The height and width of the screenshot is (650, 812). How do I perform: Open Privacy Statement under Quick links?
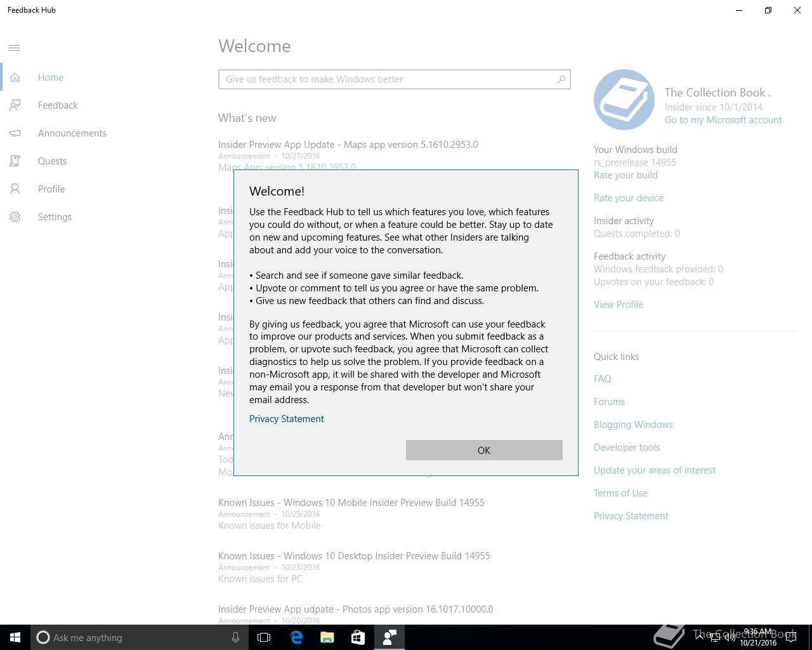click(631, 516)
